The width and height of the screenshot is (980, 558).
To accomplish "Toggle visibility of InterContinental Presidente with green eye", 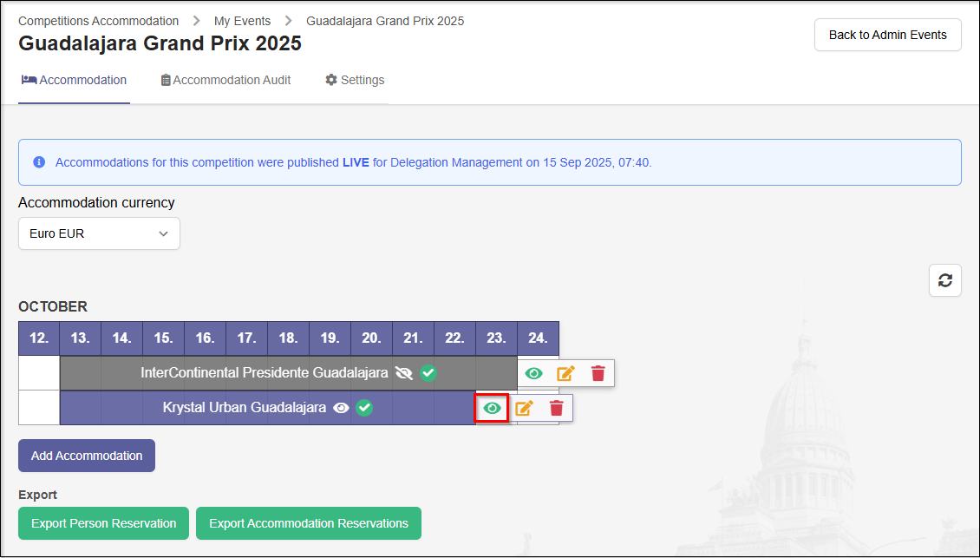I will pos(533,373).
